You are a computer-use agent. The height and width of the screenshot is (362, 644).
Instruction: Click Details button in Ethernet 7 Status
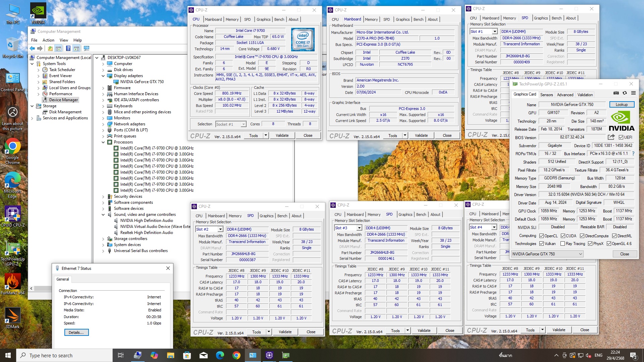76,333
